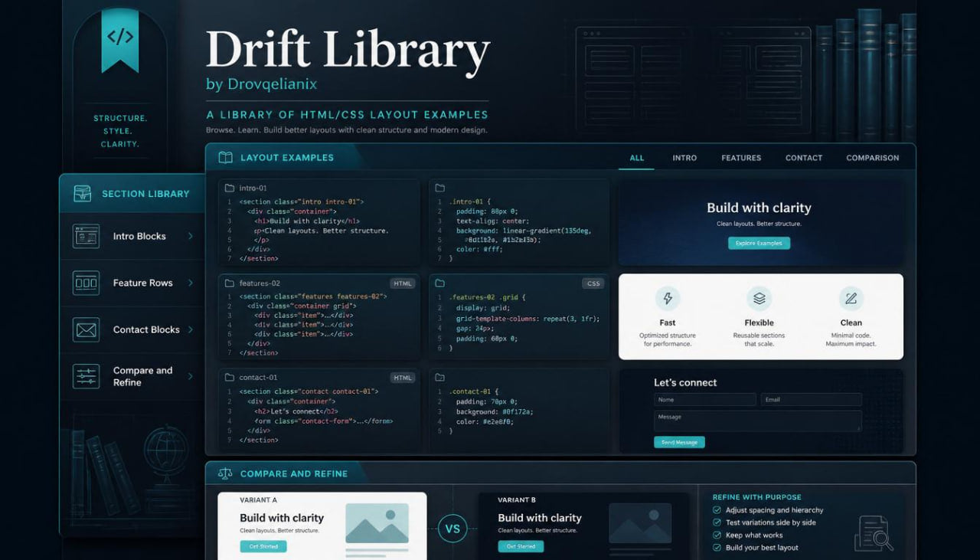The image size is (980, 560).
Task: Click the document magnifier icon
Action: (874, 533)
